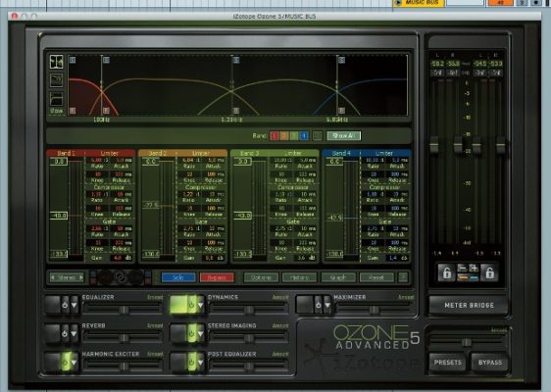Toggle the Equalizer power button
The width and height of the screenshot is (551, 392).
pos(65,305)
